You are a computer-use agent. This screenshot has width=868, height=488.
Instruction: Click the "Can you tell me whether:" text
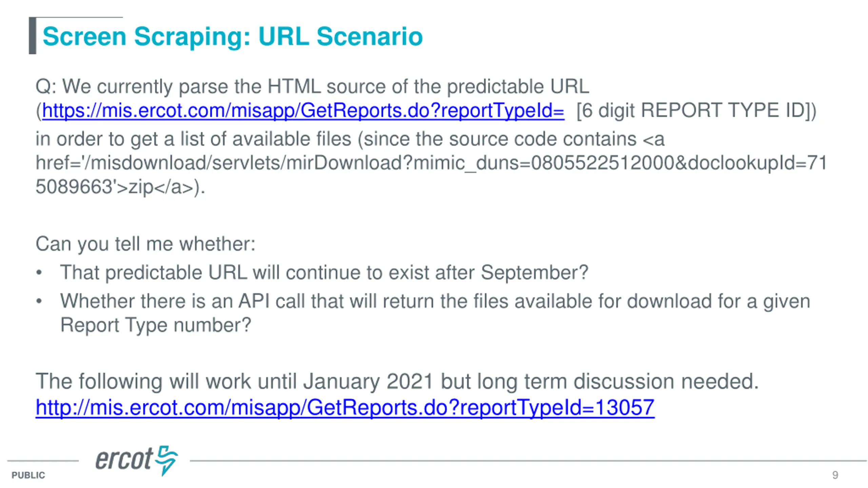145,244
